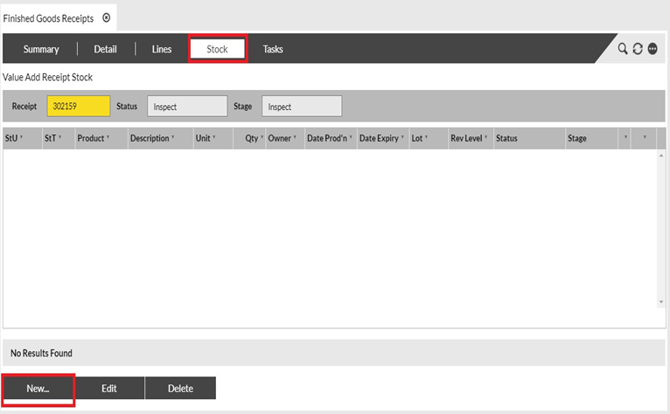Open the Product column filter arrow
The width and height of the screenshot is (670, 414).
pyautogui.click(x=108, y=138)
